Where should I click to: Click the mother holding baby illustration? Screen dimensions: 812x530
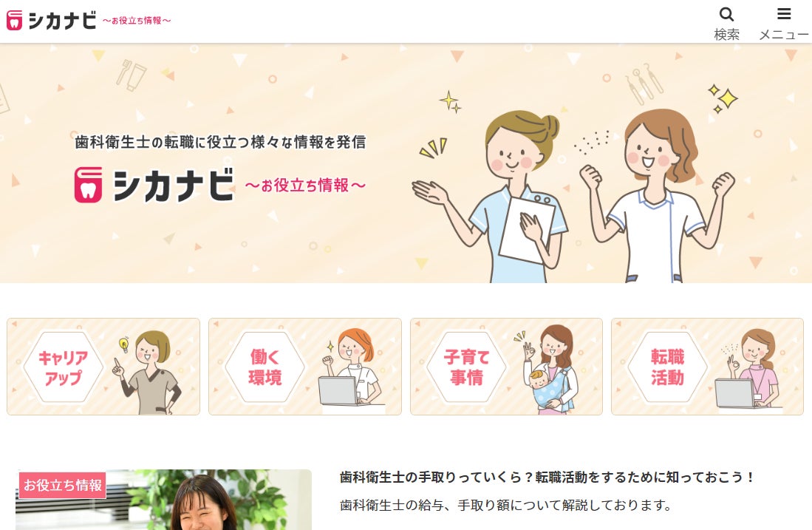click(x=548, y=369)
